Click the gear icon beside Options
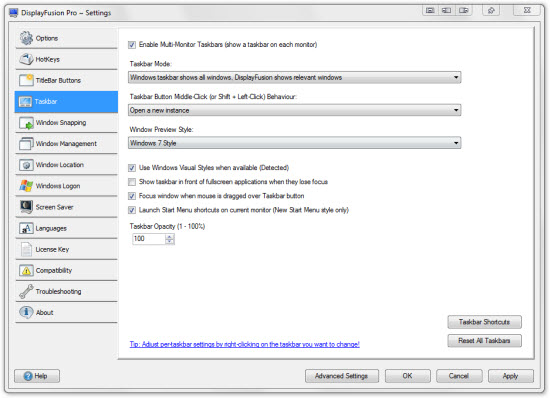This screenshot has width=550, height=398. (26, 38)
